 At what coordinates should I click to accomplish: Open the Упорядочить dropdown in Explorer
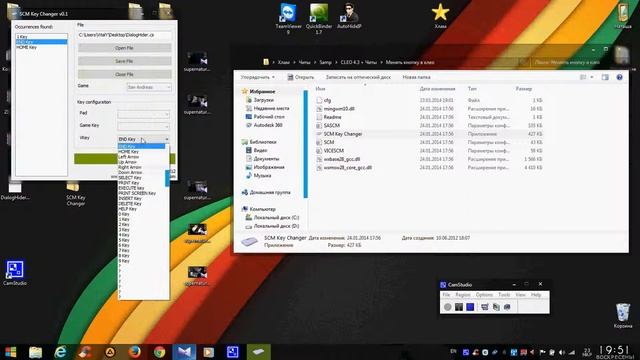coord(258,77)
